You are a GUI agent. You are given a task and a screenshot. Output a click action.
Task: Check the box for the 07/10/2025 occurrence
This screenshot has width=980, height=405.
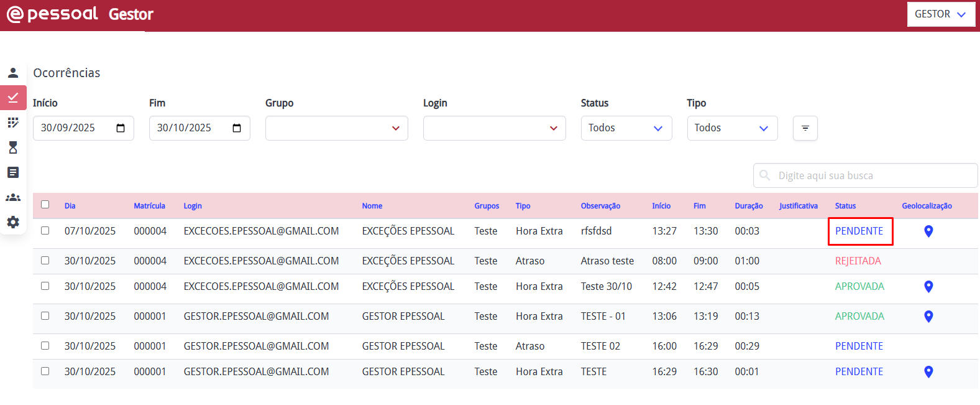(45, 231)
